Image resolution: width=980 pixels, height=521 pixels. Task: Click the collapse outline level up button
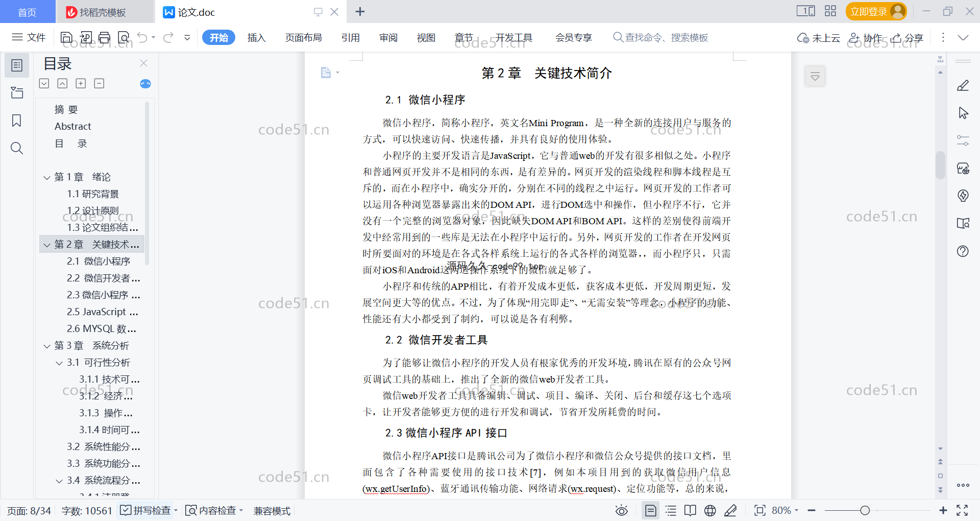click(62, 83)
